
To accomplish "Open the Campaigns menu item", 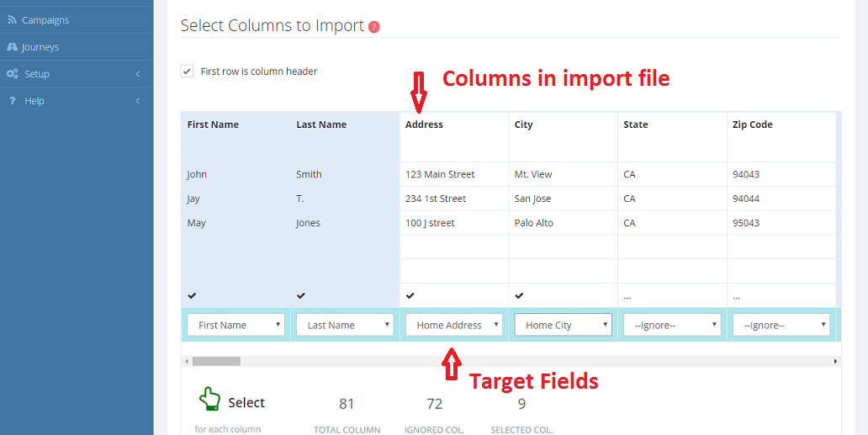I will coord(45,20).
